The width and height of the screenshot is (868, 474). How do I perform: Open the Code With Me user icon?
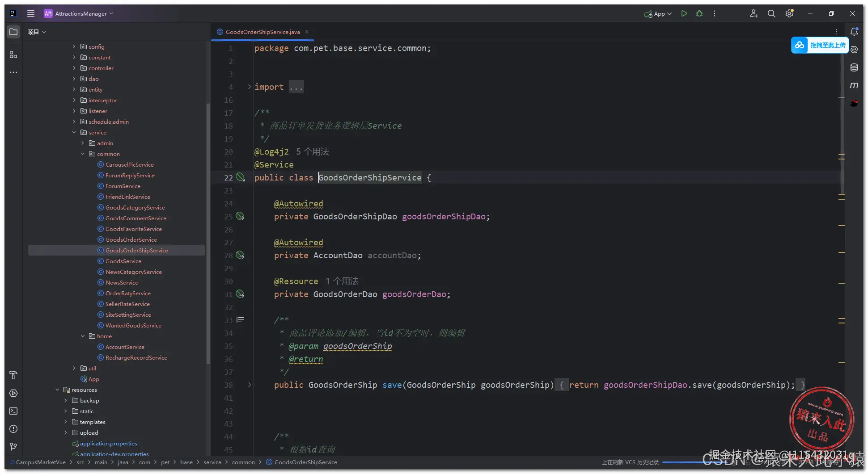[x=754, y=13]
